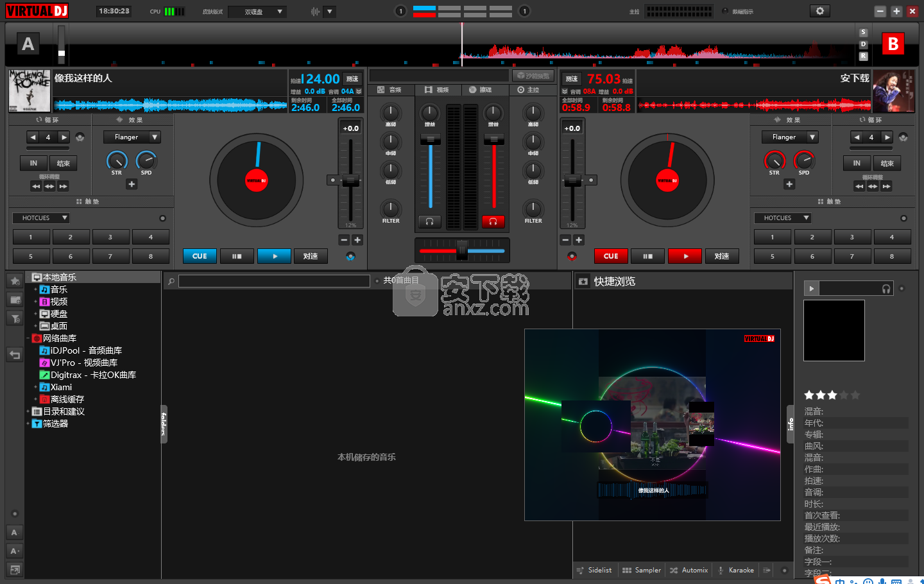924x584 pixels.
Task: Expand the 筛选器 tree node
Action: tap(28, 424)
